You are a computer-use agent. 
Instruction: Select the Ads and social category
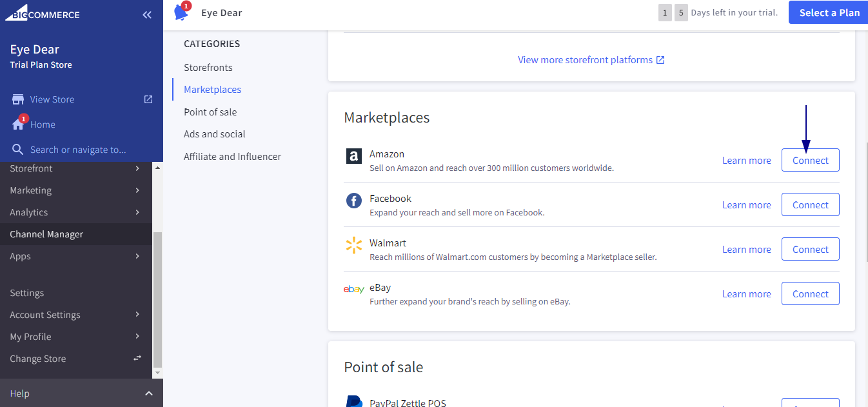(215, 134)
